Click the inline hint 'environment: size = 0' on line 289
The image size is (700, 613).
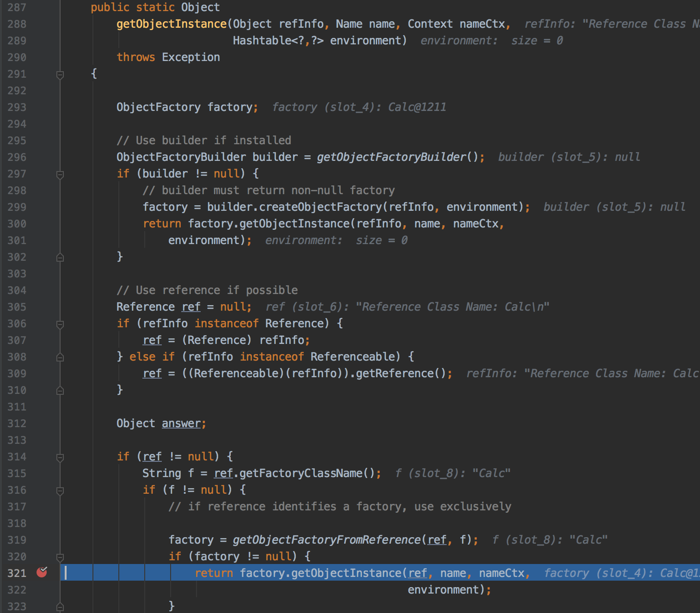point(492,41)
